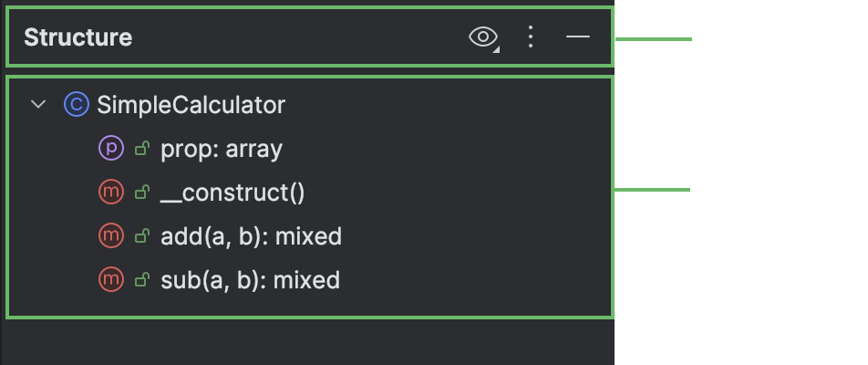Click the method icon beside add(a, b)
This screenshot has height=365, width=868.
click(x=109, y=235)
